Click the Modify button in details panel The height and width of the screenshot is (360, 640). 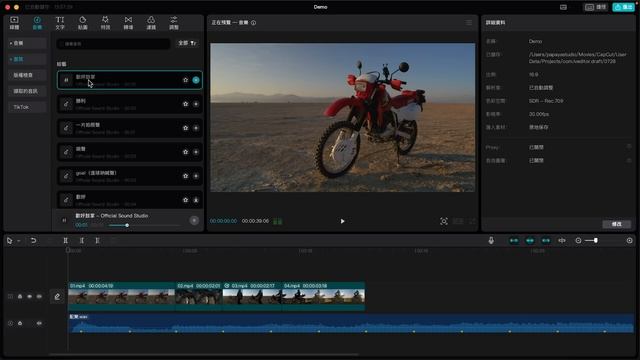click(x=616, y=224)
